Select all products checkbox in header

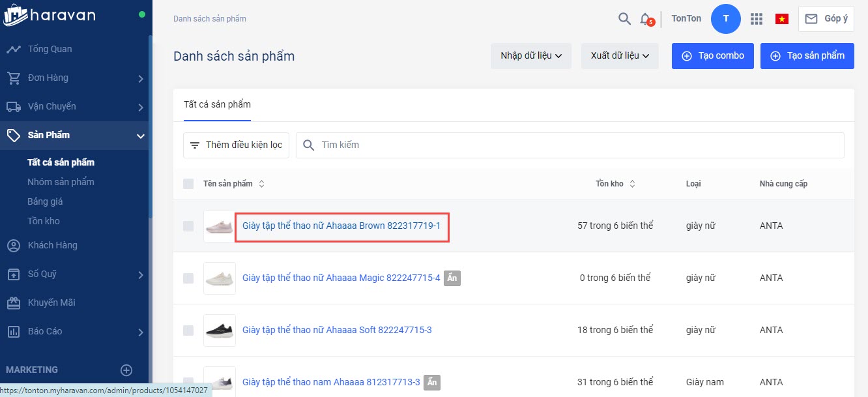188,184
